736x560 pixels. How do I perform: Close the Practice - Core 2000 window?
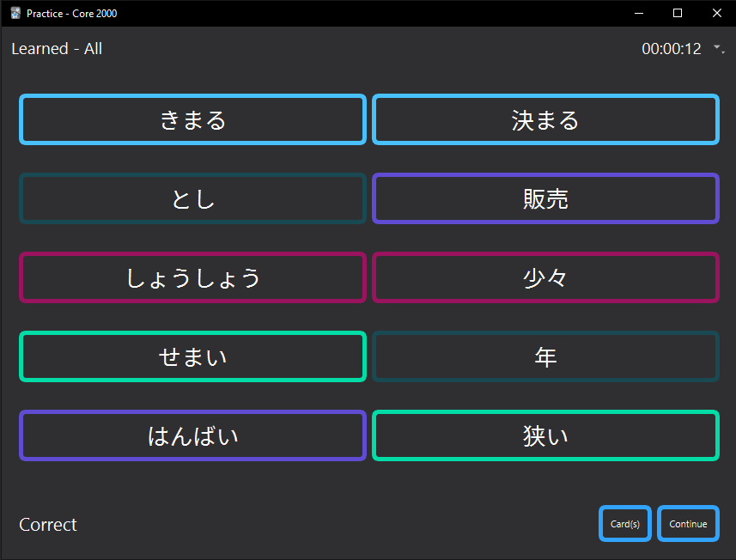pyautogui.click(x=716, y=13)
